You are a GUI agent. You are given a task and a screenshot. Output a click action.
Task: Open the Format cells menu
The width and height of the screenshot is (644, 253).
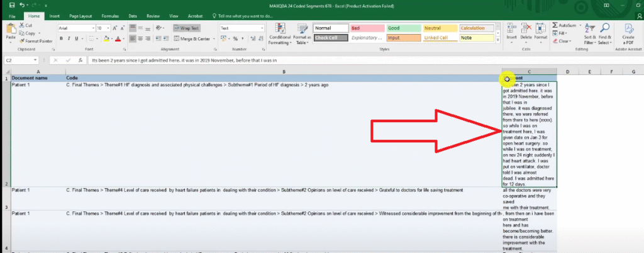[540, 31]
